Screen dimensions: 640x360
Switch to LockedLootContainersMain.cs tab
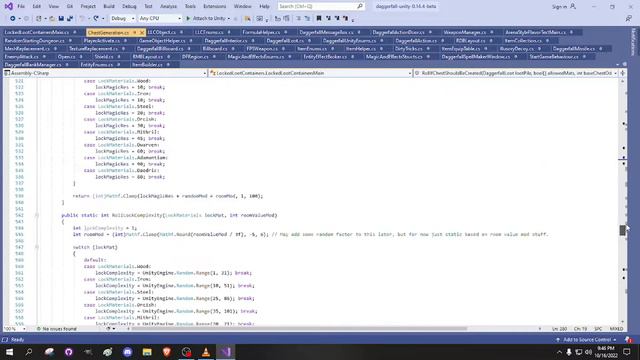(37, 32)
